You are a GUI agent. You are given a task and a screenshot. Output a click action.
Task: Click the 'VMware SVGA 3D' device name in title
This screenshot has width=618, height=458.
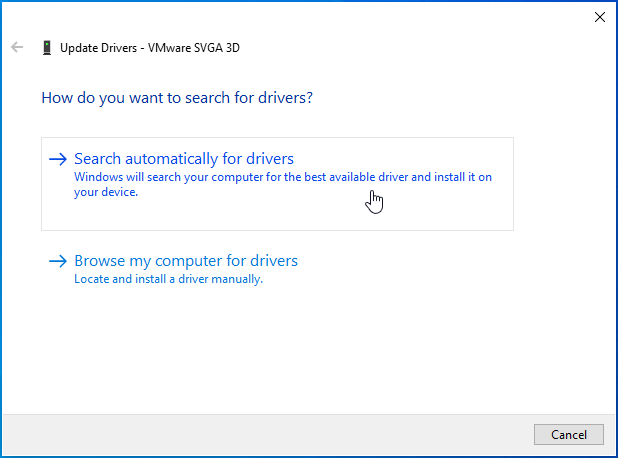(x=194, y=47)
